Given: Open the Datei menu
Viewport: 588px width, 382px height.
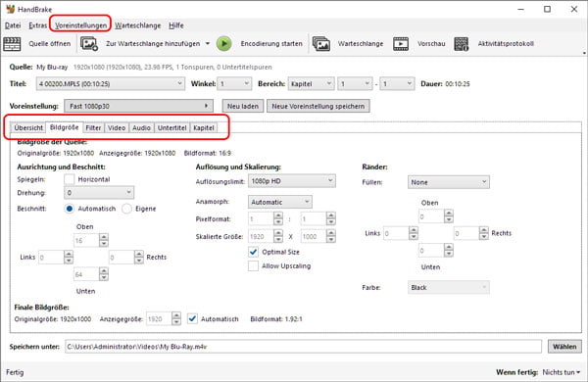Looking at the screenshot, I should [13, 25].
